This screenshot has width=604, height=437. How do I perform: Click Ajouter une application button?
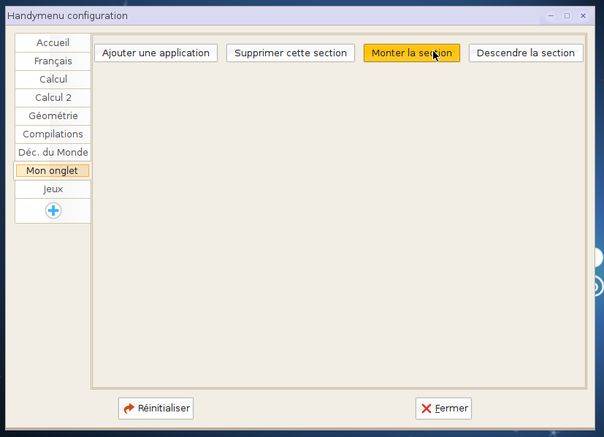pyautogui.click(x=156, y=53)
